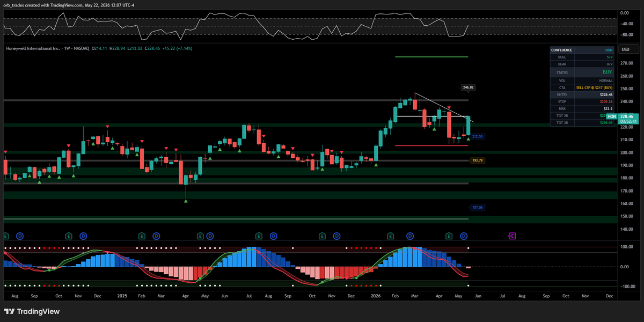Open the earnings marker near late October 2024

69,236
